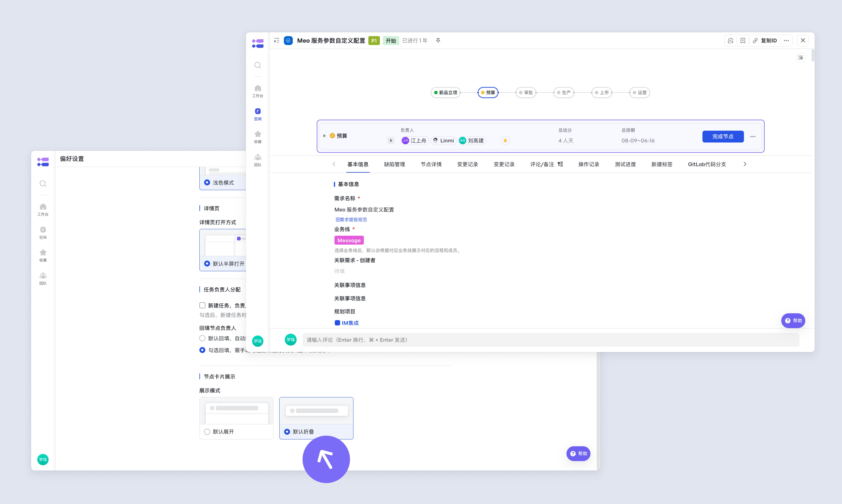The height and width of the screenshot is (504, 842).
Task: Open the 评论/备注 tab
Action: tap(542, 164)
